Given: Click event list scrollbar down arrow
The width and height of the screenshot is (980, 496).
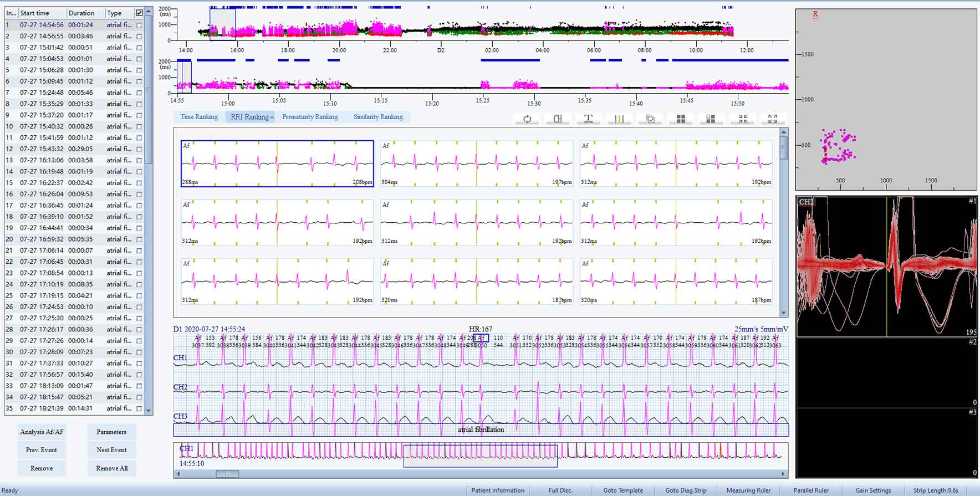Looking at the screenshot, I should click(148, 410).
